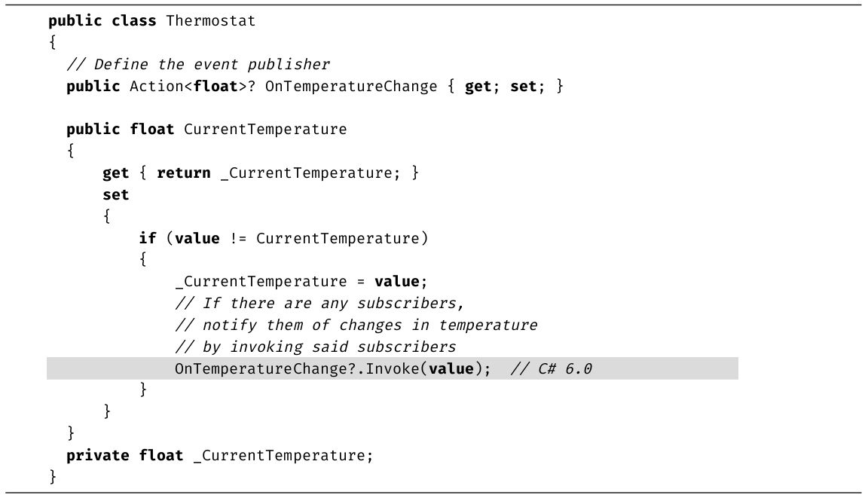Click the != operator in the condition
Screen dimensions: 868x498
point(238,239)
